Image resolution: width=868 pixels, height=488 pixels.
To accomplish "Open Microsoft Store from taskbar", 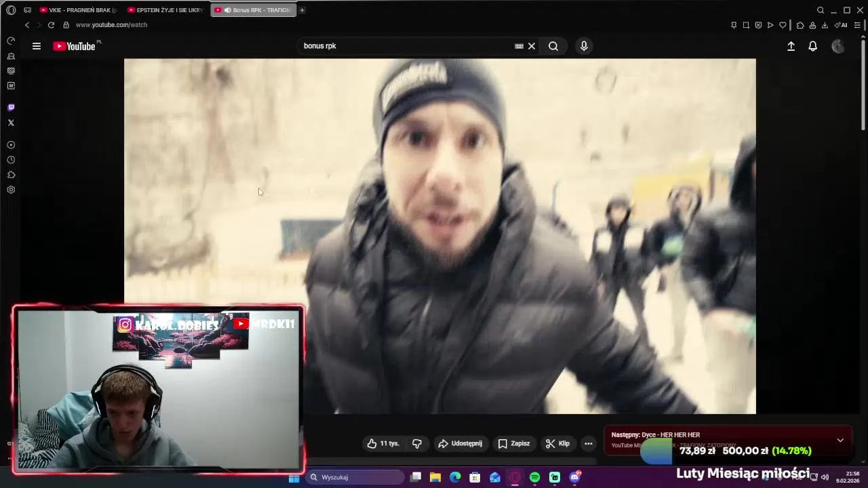I will (x=475, y=478).
